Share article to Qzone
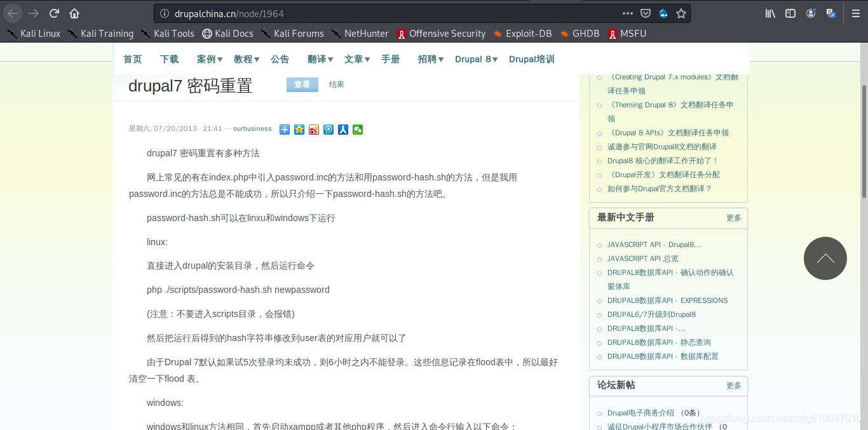Image resolution: width=868 pixels, height=430 pixels. point(299,130)
